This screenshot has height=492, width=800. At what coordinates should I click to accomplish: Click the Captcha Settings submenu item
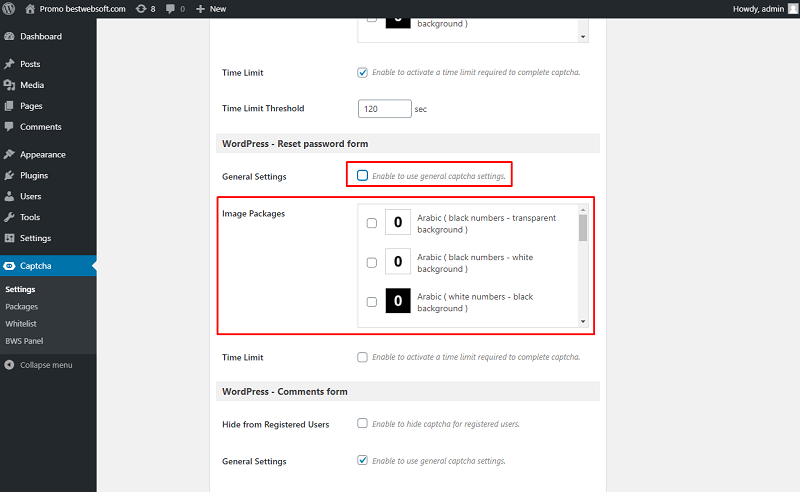click(x=20, y=289)
